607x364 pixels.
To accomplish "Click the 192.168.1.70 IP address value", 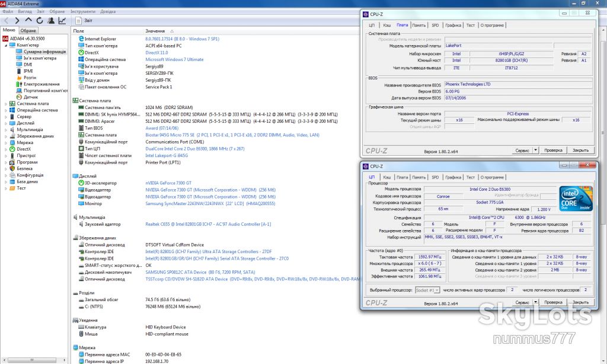I will [156, 361].
